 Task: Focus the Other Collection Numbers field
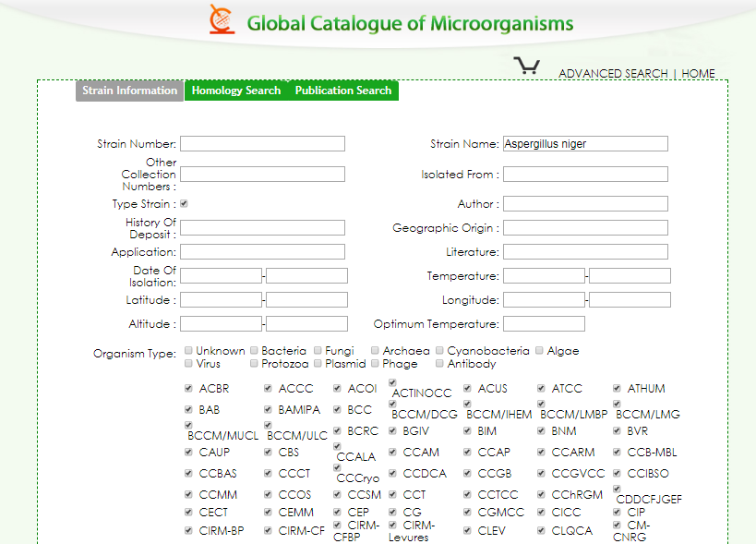click(x=262, y=175)
